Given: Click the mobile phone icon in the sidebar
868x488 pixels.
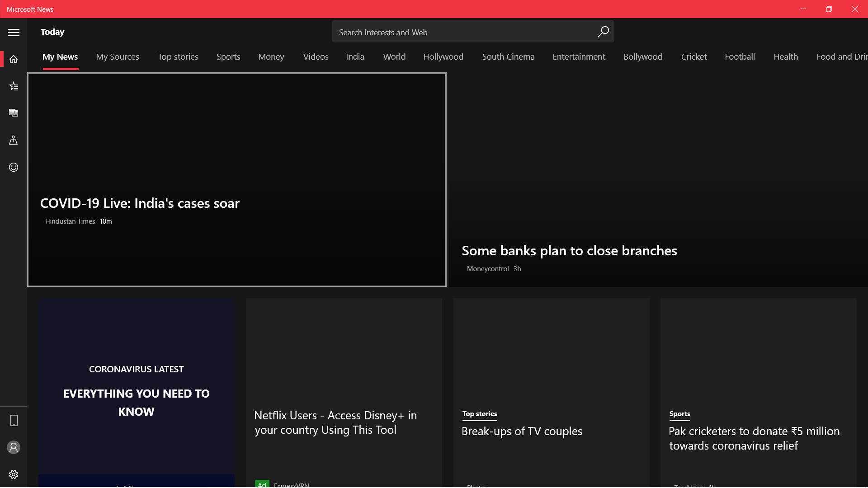Looking at the screenshot, I should 14,420.
